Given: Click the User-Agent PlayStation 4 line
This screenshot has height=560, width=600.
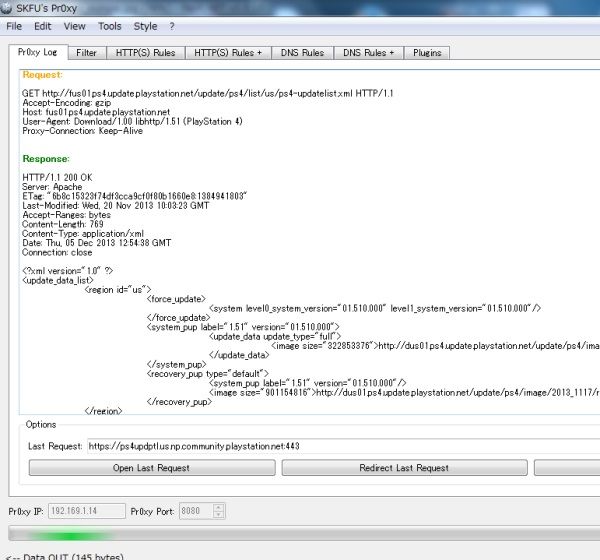Looking at the screenshot, I should click(x=132, y=121).
